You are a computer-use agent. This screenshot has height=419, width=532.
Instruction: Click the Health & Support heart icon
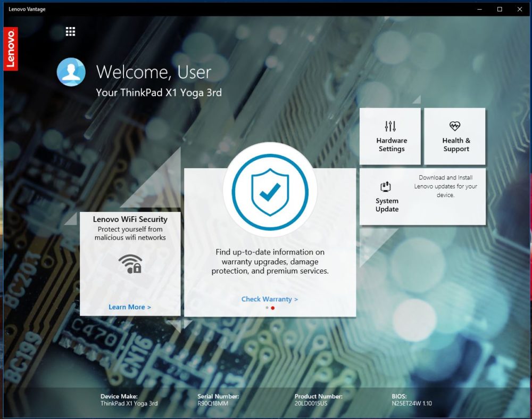pyautogui.click(x=455, y=126)
